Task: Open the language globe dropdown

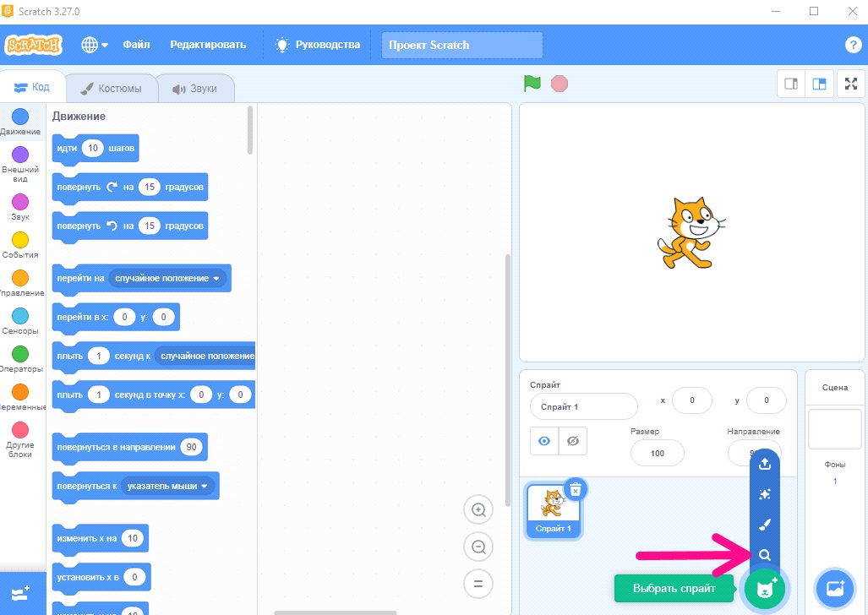Action: pyautogui.click(x=94, y=45)
